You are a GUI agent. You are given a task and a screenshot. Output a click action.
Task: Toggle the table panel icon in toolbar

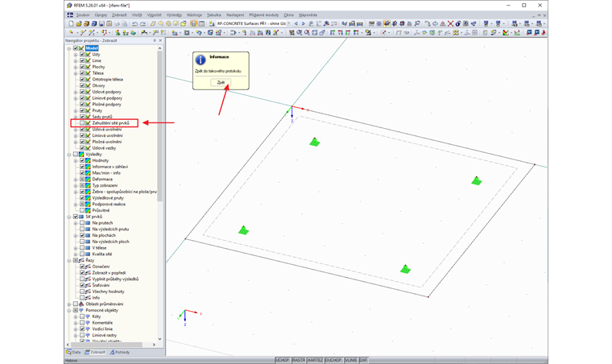point(201,24)
